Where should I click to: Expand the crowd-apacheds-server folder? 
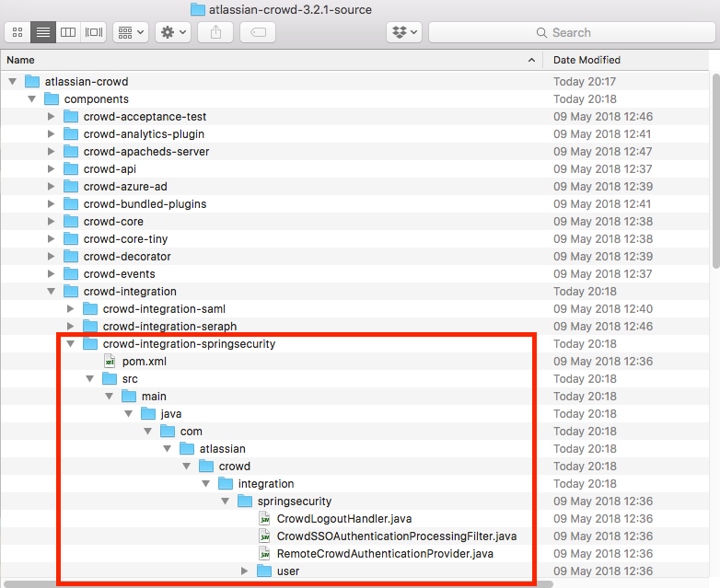tap(51, 152)
